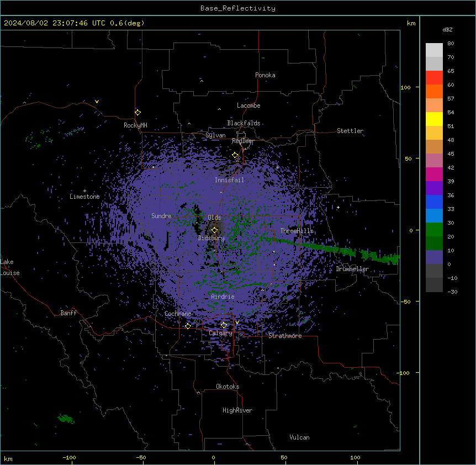The height and width of the screenshot is (465, 476).
Task: Click the 50 tick on bottom km axis
Action: point(284,457)
